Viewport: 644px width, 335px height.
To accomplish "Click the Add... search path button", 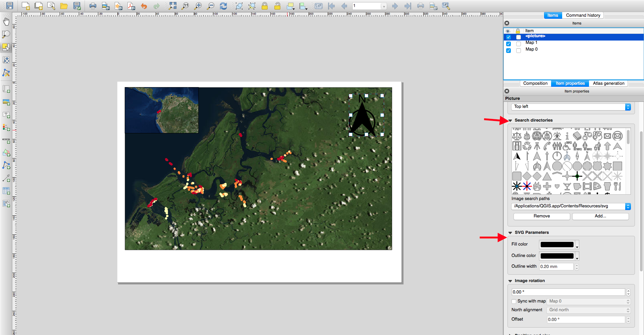I will tap(600, 216).
